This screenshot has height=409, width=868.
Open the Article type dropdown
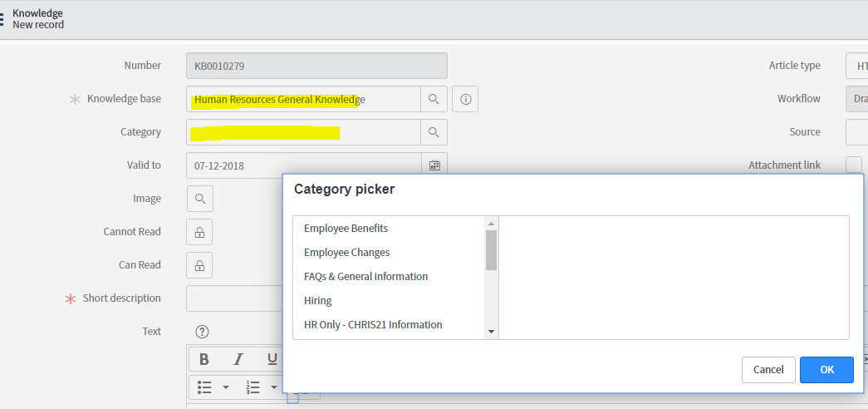coord(857,66)
